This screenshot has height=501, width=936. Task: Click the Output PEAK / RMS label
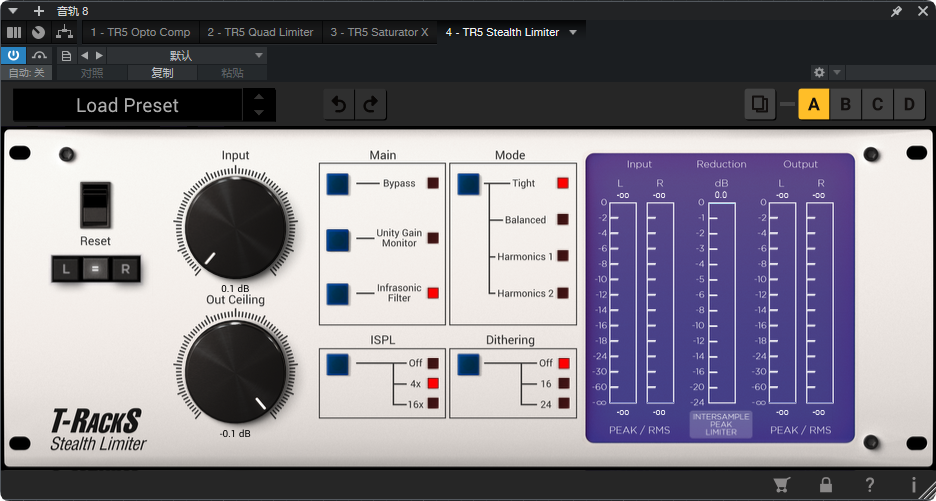(800, 430)
